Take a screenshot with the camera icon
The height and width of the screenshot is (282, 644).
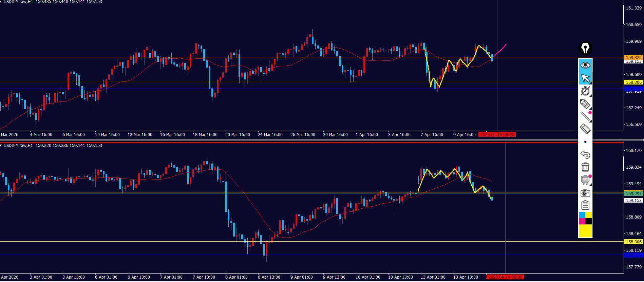(x=585, y=193)
